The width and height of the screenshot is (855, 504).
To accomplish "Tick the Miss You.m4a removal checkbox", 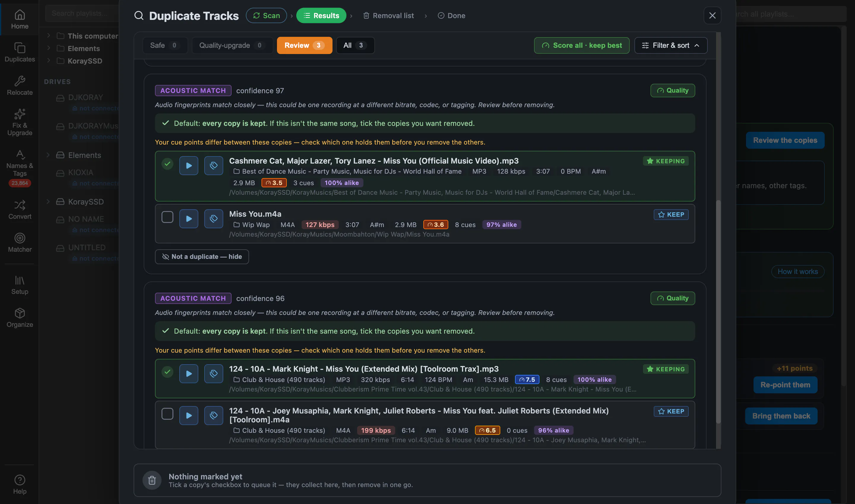I will click(x=167, y=217).
